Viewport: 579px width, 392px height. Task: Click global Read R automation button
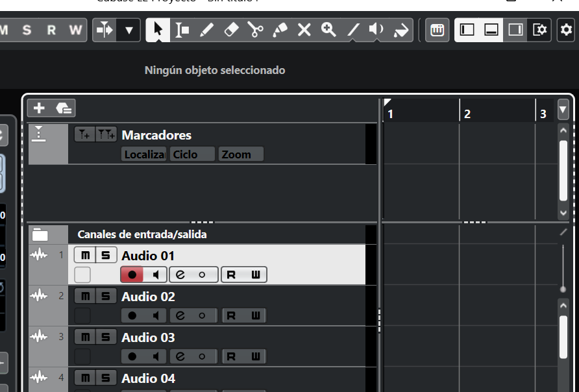(51, 30)
